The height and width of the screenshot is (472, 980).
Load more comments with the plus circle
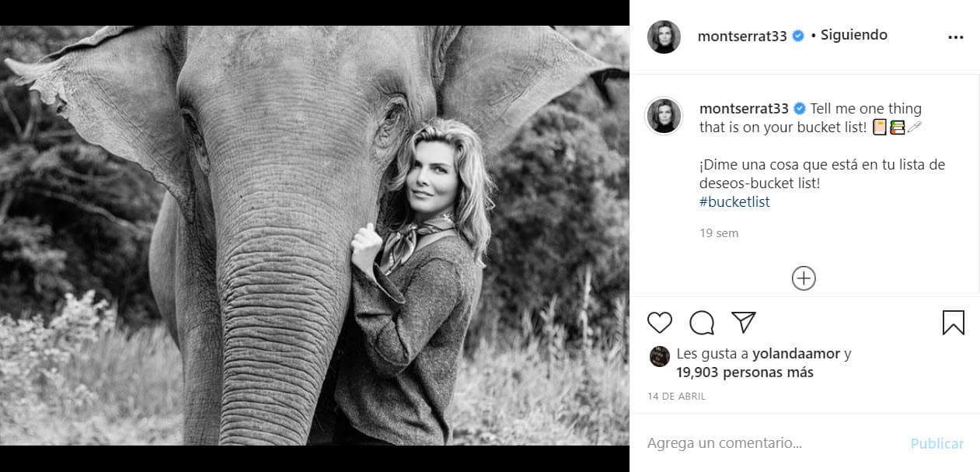pos(804,278)
